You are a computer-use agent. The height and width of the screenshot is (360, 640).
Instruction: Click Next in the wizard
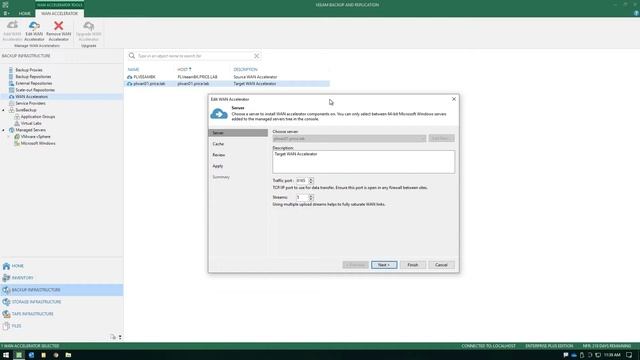pos(384,265)
